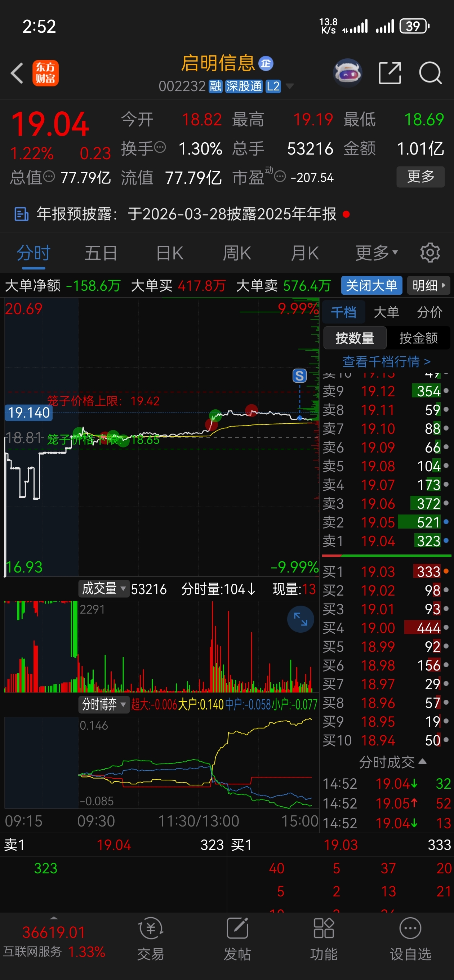This screenshot has height=980, width=454.
Task: Tap the enterprise badge next to 启明信息
Action: 266,63
